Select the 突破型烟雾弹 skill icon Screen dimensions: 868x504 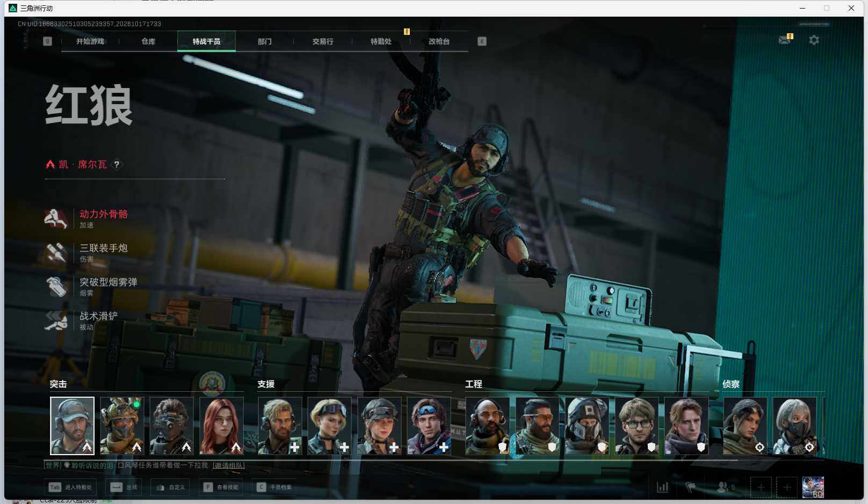click(x=56, y=286)
